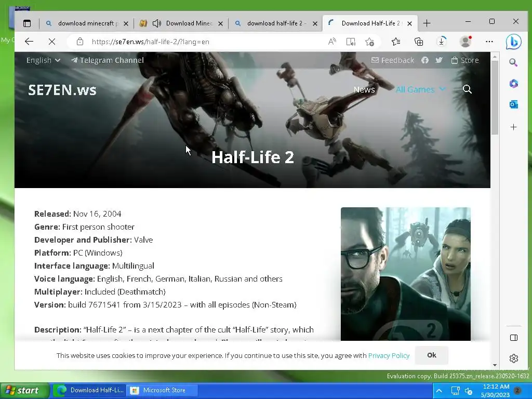Visit the Store link

click(465, 60)
